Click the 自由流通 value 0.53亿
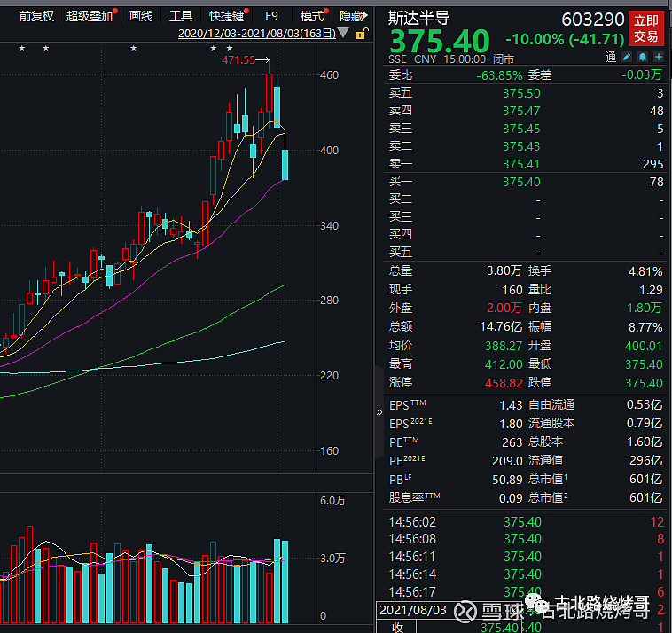The height and width of the screenshot is (633, 672). tap(645, 404)
